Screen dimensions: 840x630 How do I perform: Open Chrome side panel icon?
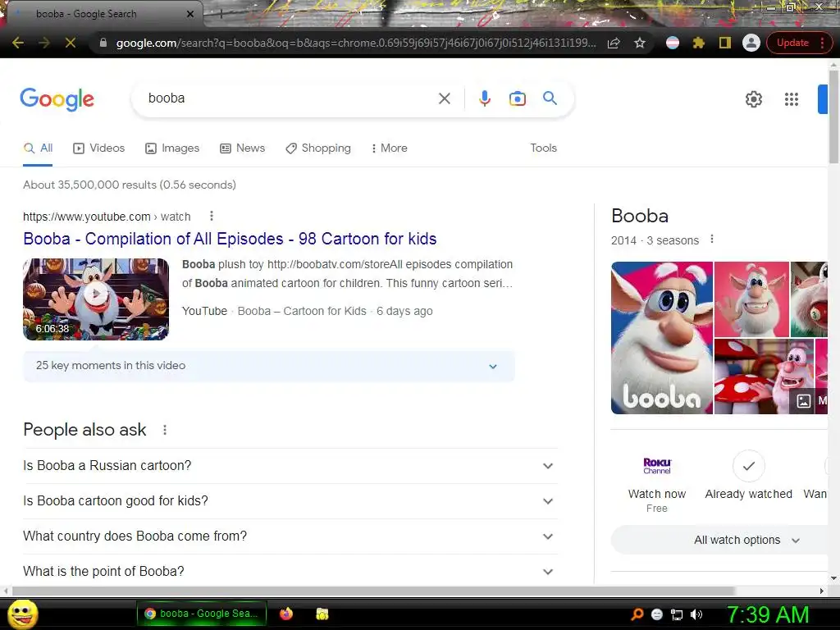coord(725,43)
